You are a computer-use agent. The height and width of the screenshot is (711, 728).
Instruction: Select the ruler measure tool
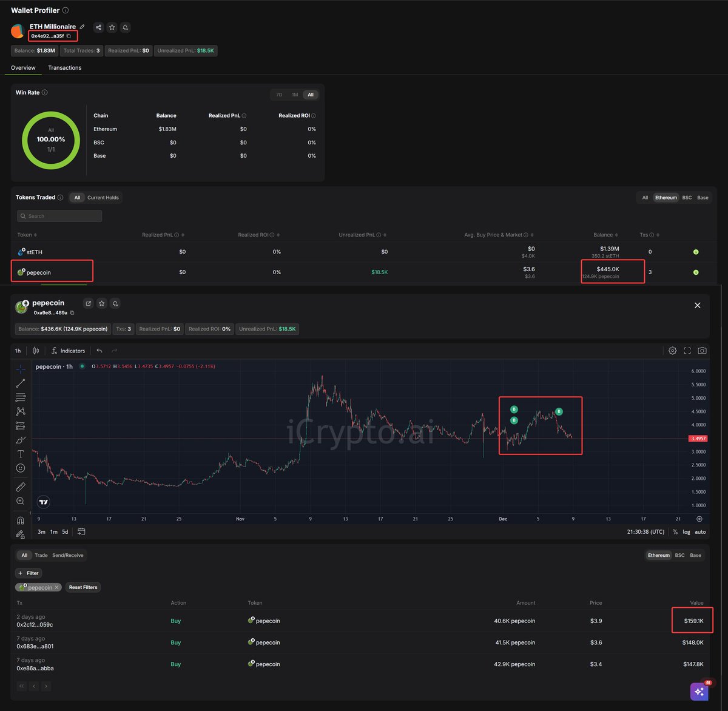(x=21, y=487)
